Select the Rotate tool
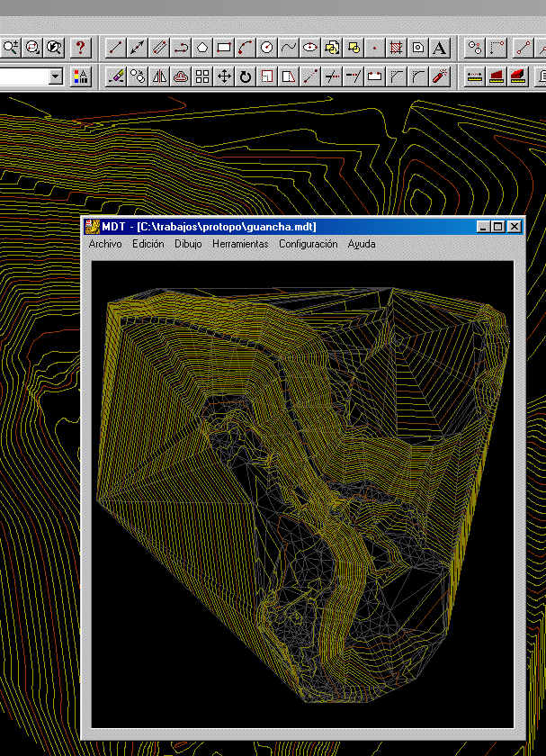Viewport: 546px width, 756px height. (246, 76)
